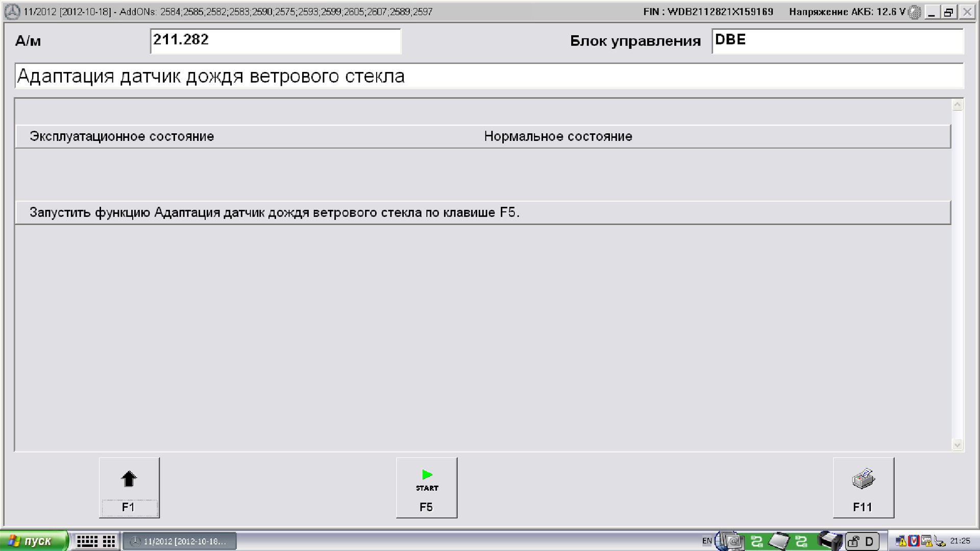This screenshot has height=551, width=980.
Task: Open the EN language indicator
Action: pyautogui.click(x=707, y=541)
